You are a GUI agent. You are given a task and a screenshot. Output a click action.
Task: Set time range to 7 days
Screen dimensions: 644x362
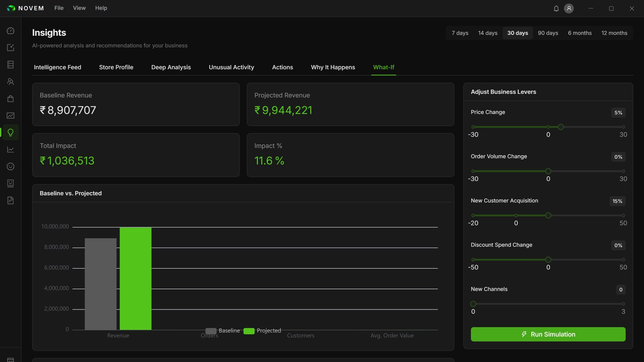[460, 33]
